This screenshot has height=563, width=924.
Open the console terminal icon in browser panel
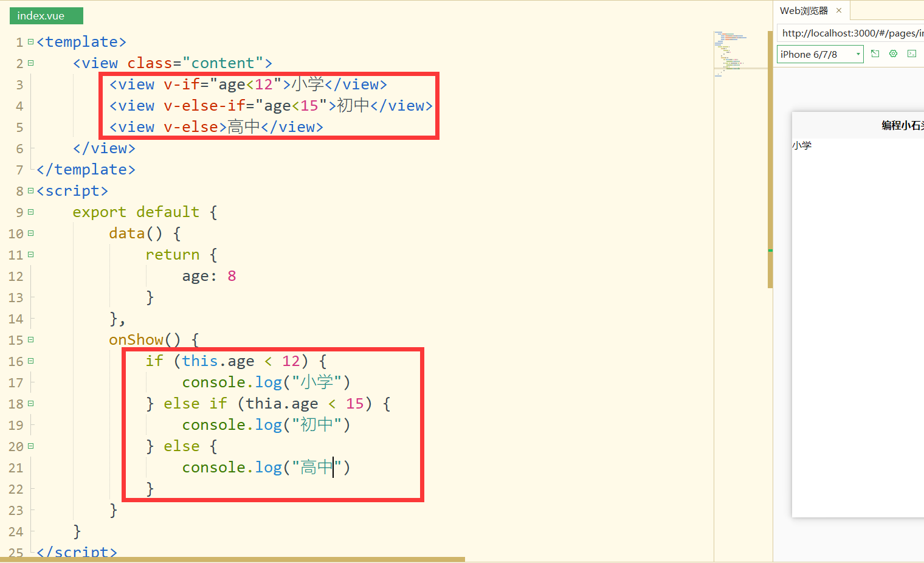tap(912, 54)
